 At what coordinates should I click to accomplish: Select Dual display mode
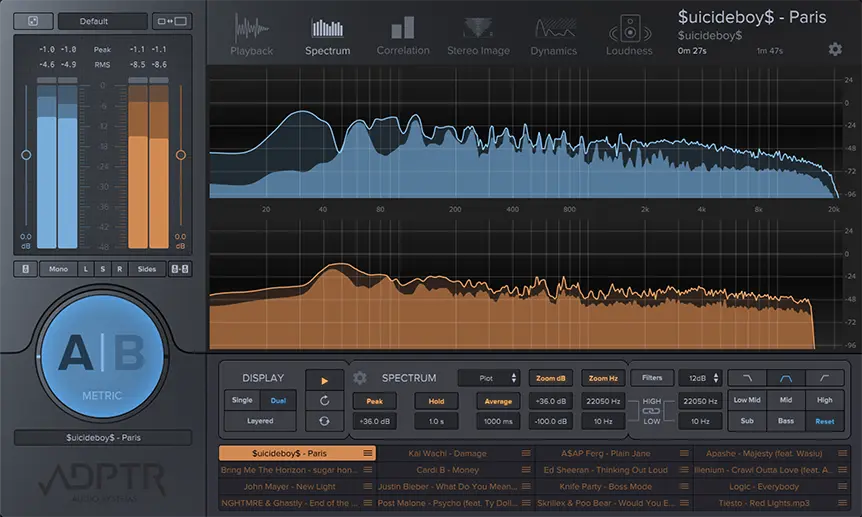(x=278, y=400)
